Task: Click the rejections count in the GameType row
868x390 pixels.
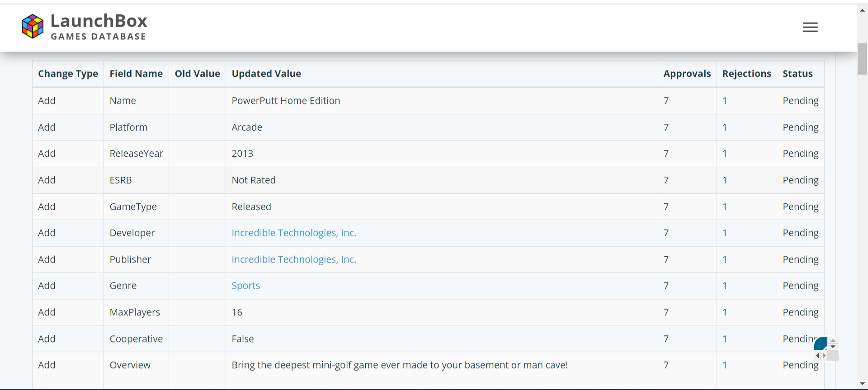Action: point(725,207)
